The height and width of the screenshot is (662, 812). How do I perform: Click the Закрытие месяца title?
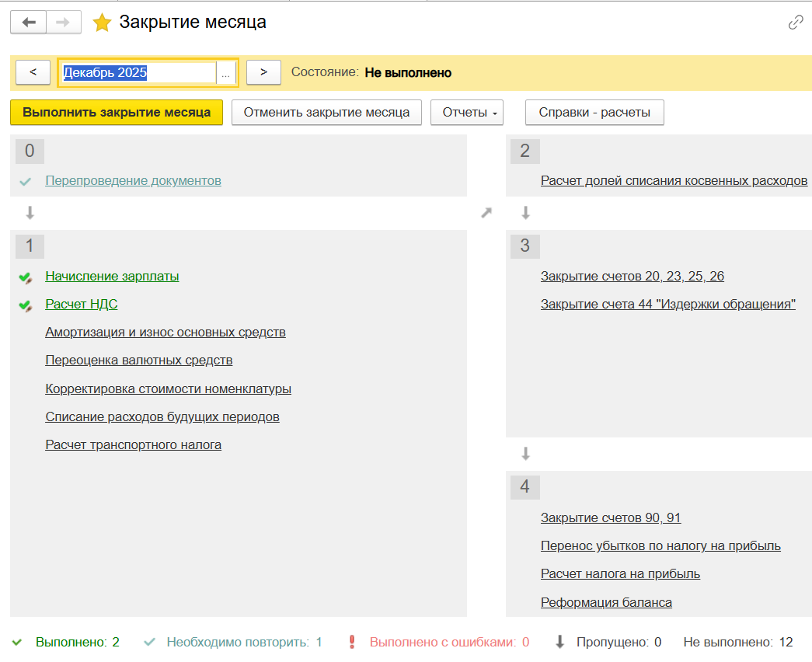[193, 23]
